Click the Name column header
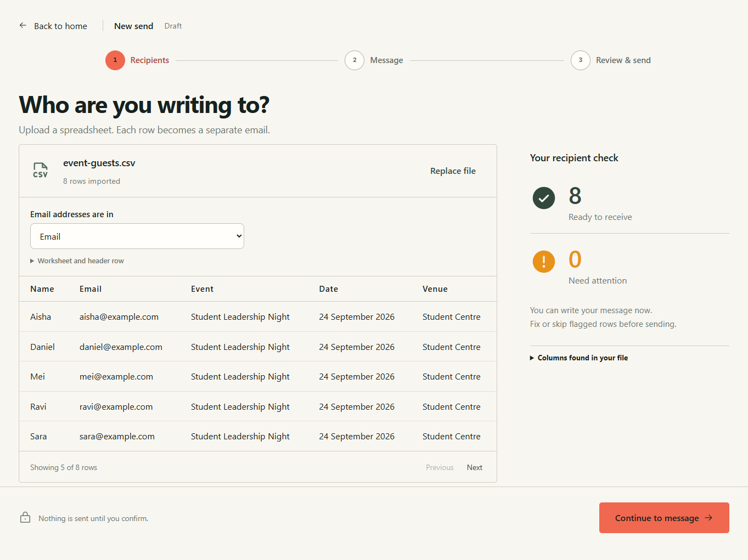This screenshot has width=748, height=560. point(42,289)
